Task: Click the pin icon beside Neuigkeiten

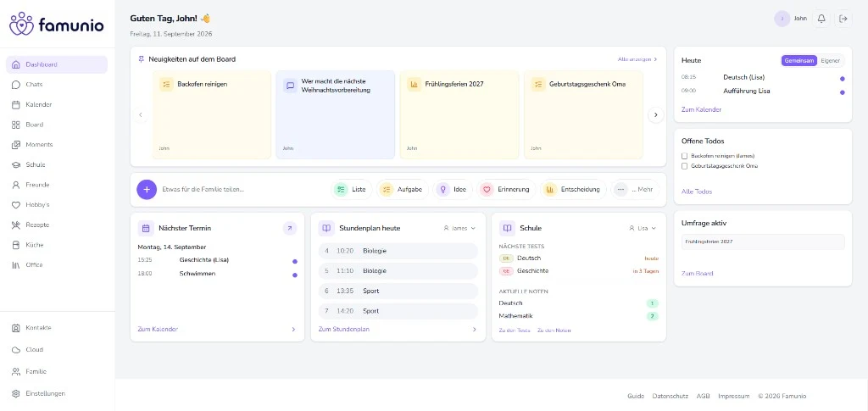Action: point(142,59)
